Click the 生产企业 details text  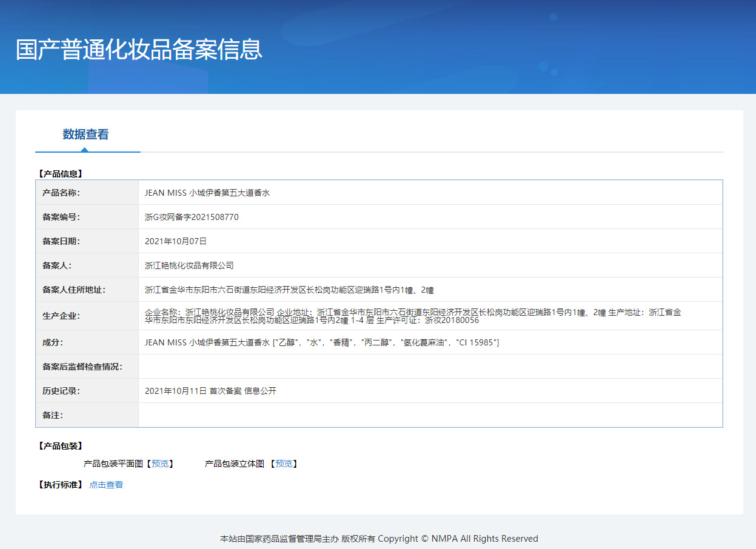pyautogui.click(x=412, y=316)
